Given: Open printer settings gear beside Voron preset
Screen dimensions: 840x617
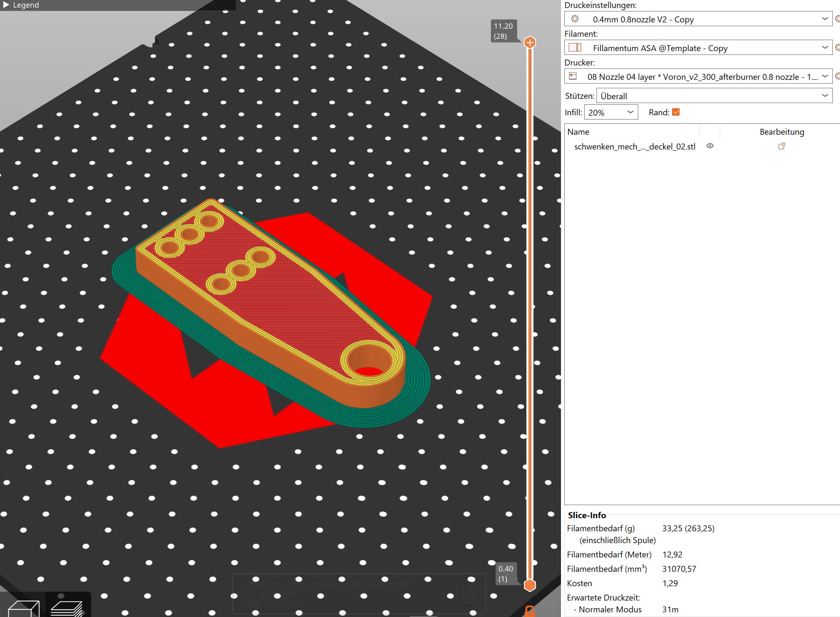Looking at the screenshot, I should point(837,76).
